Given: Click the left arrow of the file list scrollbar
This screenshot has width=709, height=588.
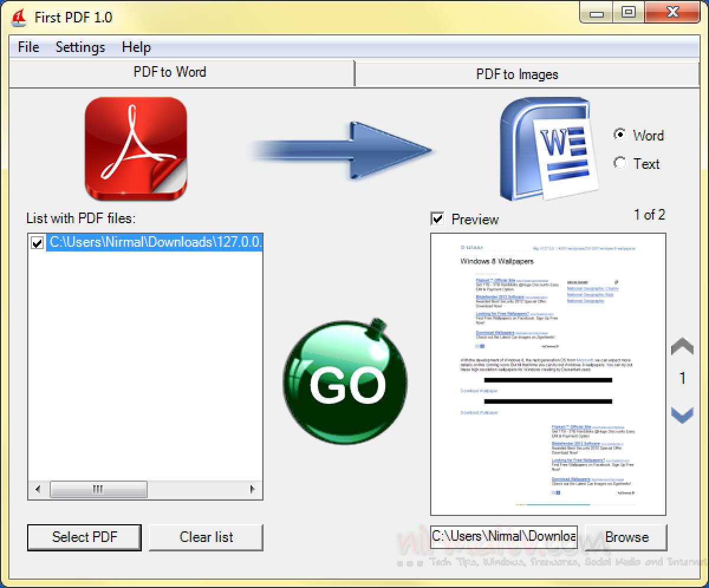Looking at the screenshot, I should point(37,489).
